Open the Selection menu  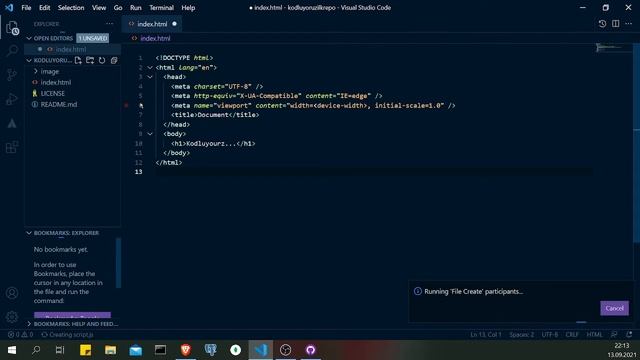pyautogui.click(x=71, y=8)
